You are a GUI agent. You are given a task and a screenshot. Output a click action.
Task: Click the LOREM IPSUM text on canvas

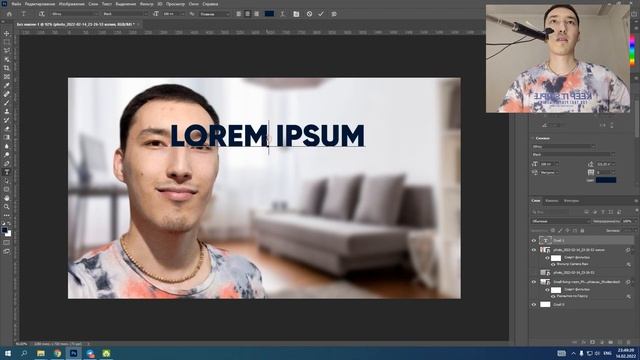(x=267, y=136)
